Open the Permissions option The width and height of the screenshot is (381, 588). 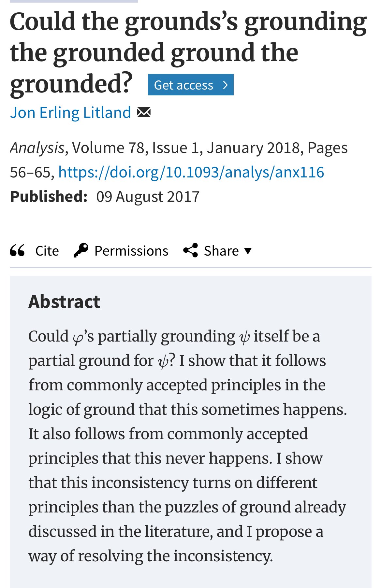click(x=131, y=251)
